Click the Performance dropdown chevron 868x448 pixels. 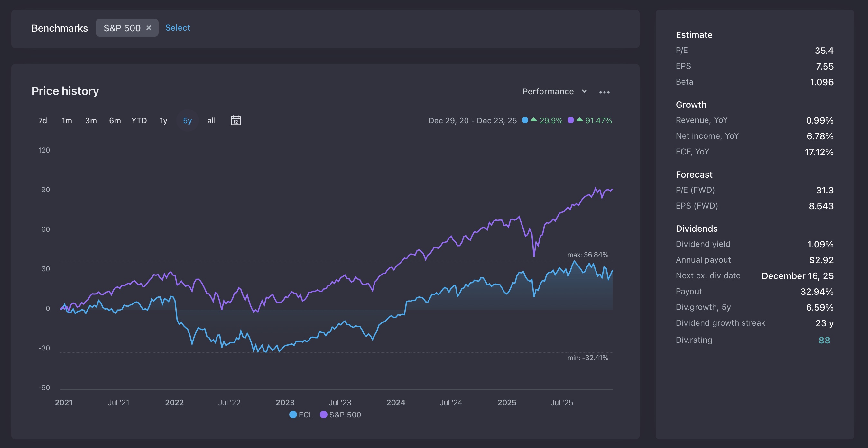[584, 91]
